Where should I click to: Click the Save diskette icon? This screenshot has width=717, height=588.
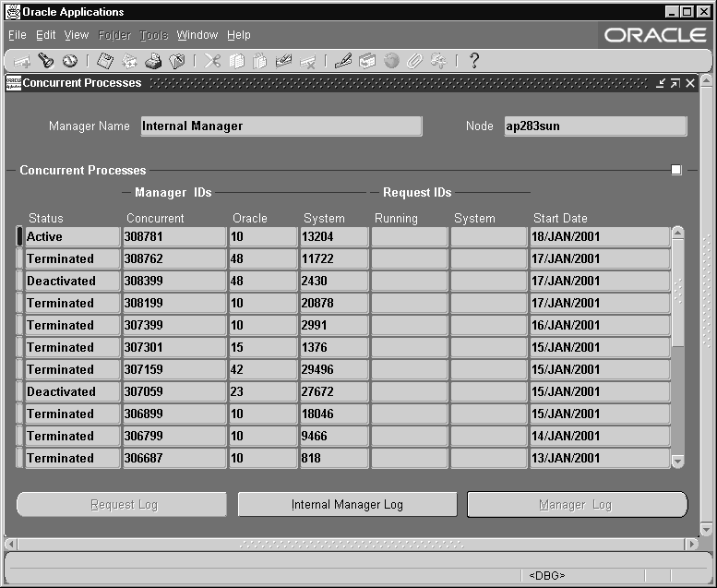pyautogui.click(x=105, y=61)
